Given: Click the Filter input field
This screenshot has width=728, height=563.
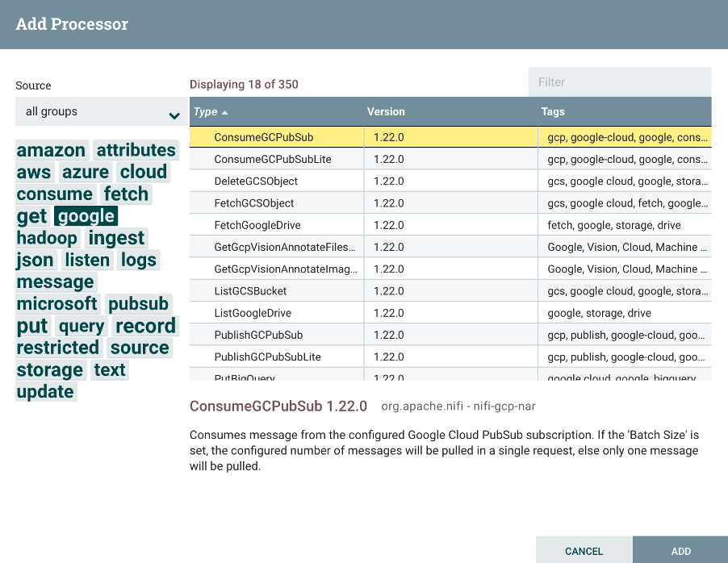Looking at the screenshot, I should (x=620, y=82).
